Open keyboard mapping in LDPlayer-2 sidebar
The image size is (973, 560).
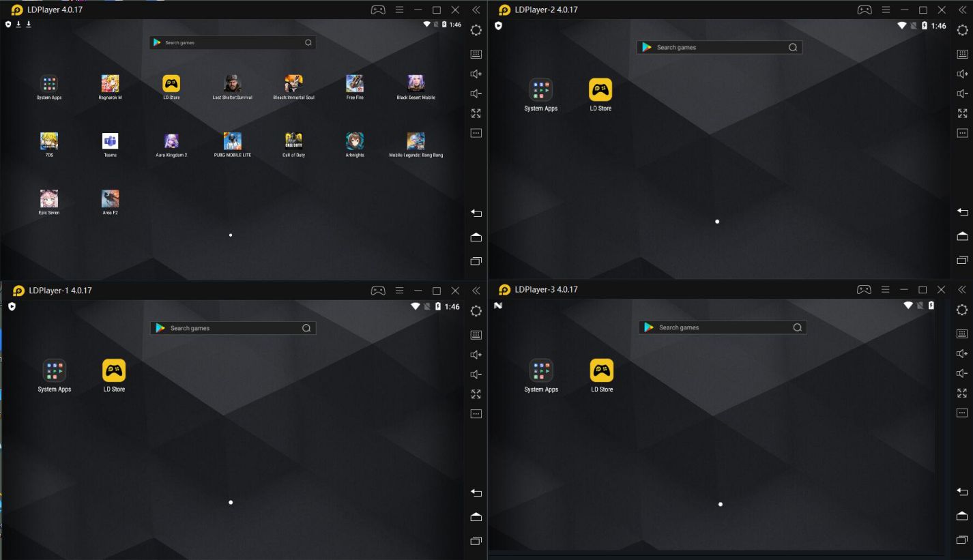coord(963,54)
